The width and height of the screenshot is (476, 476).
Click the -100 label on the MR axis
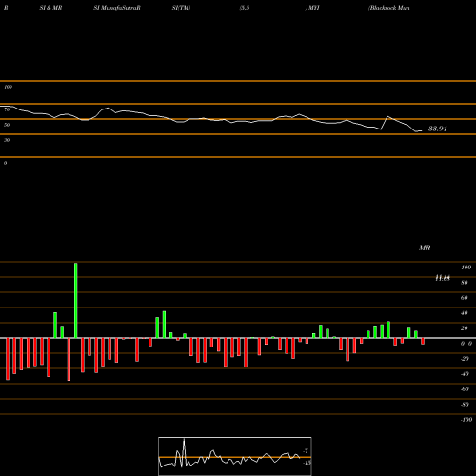(x=466, y=420)
